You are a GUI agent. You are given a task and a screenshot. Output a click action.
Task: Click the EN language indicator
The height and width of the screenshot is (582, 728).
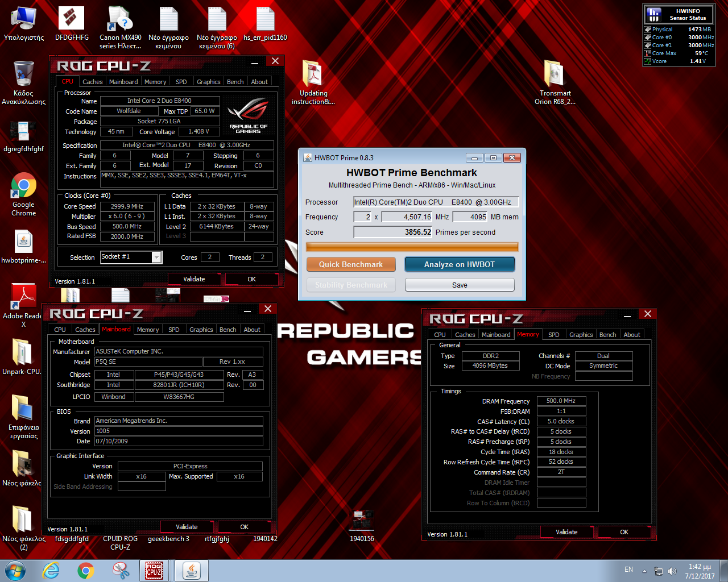point(628,569)
